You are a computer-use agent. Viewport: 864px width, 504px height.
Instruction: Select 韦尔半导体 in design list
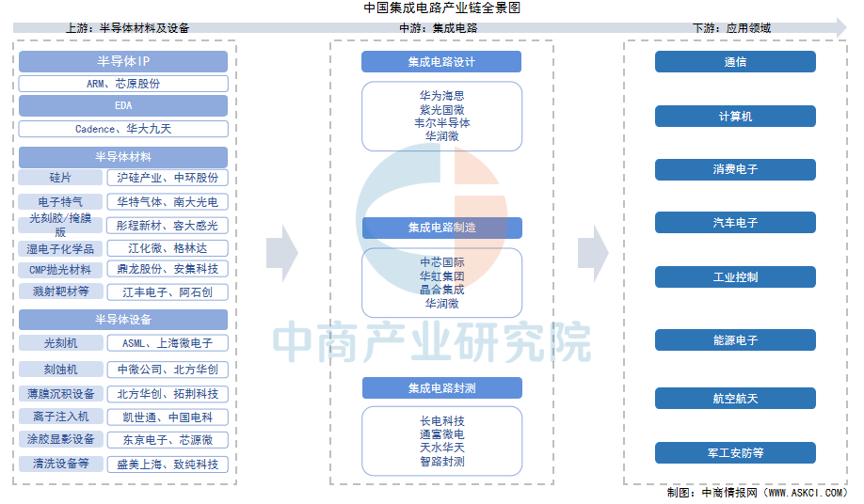pos(442,122)
